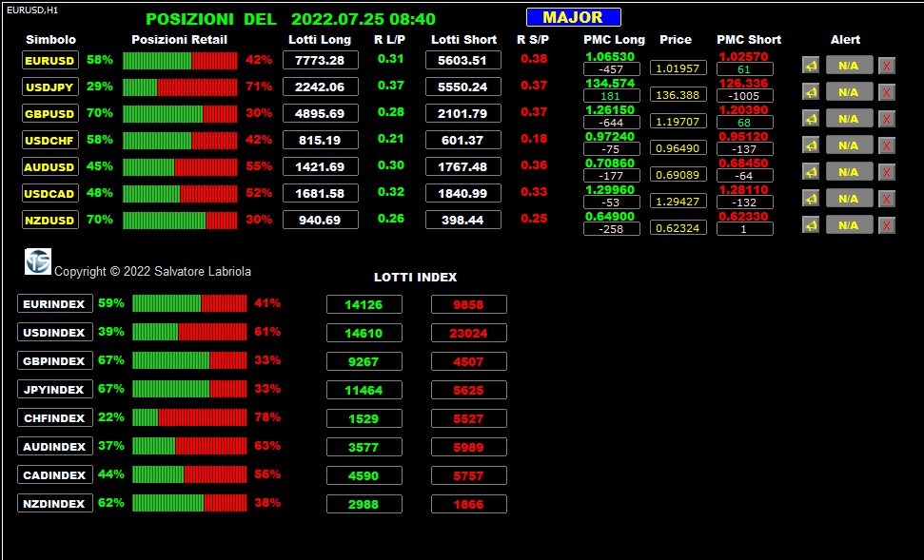
Task: Click the N/A alert button for GBPUSD
Action: tap(849, 118)
